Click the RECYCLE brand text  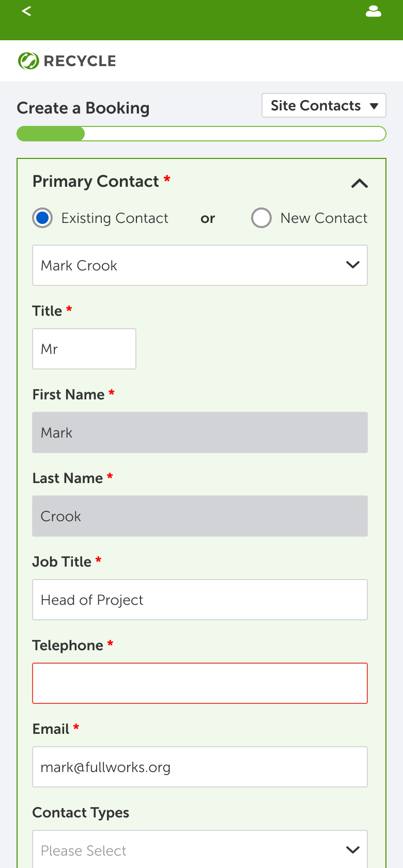point(80,61)
